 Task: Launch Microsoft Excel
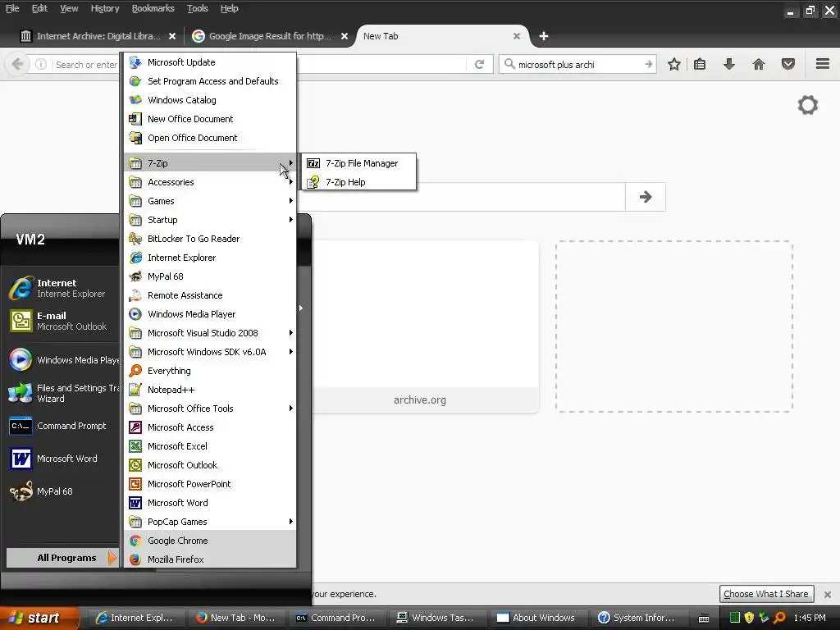(x=210, y=446)
